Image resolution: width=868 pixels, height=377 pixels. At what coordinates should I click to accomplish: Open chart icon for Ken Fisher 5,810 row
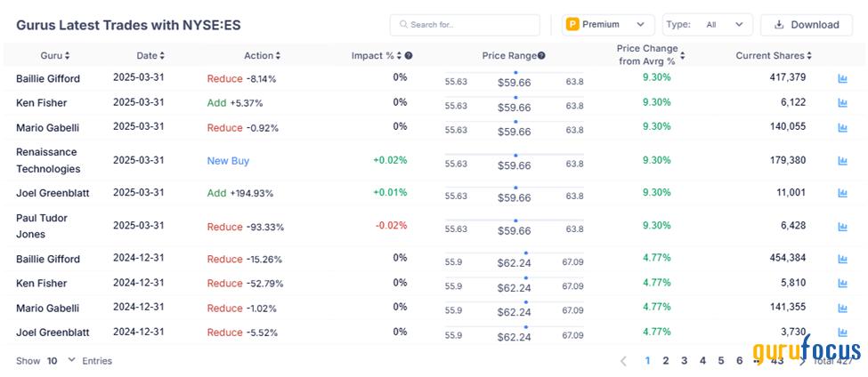coord(842,283)
